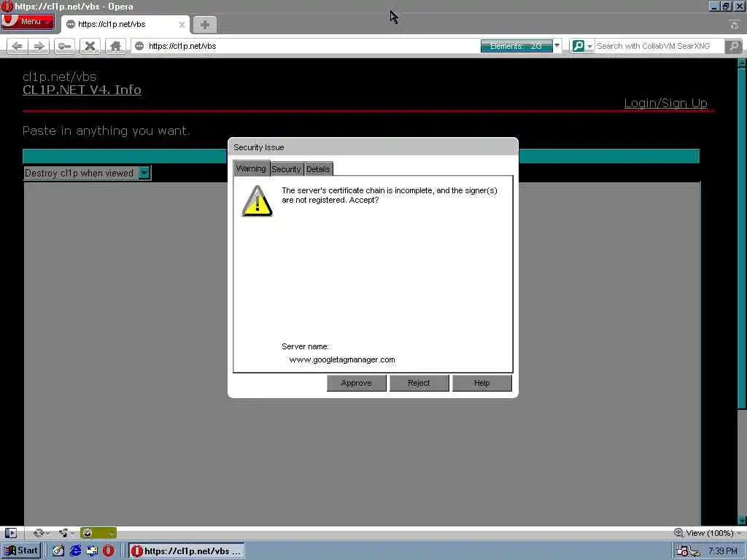This screenshot has height=560, width=747.
Task: Click the search magnifier submit button
Action: point(734,46)
